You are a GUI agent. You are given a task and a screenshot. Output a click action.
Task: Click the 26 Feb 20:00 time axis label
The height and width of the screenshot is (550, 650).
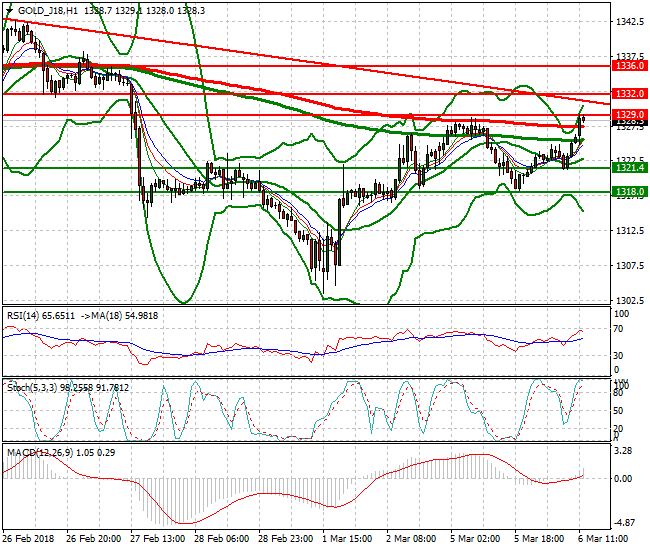tap(94, 539)
